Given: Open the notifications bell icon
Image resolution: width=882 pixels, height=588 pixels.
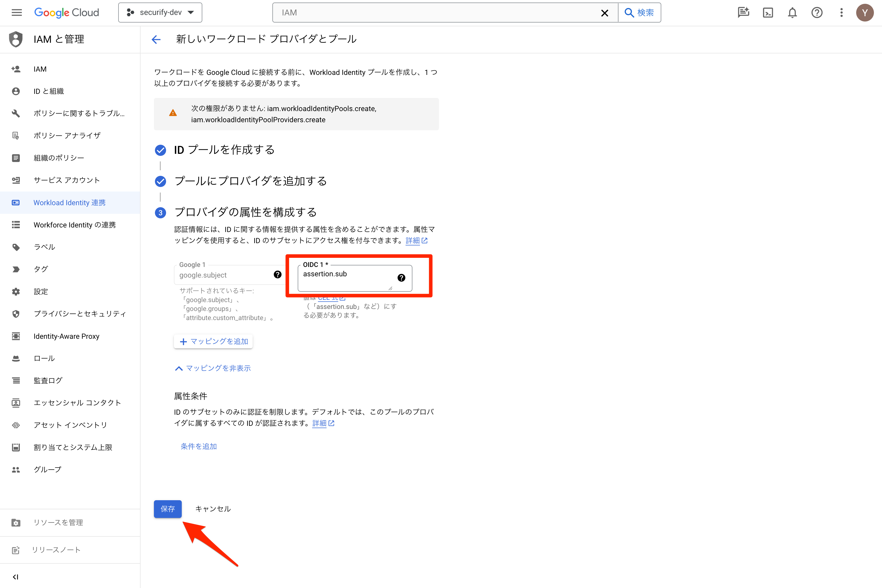Looking at the screenshot, I should [792, 13].
